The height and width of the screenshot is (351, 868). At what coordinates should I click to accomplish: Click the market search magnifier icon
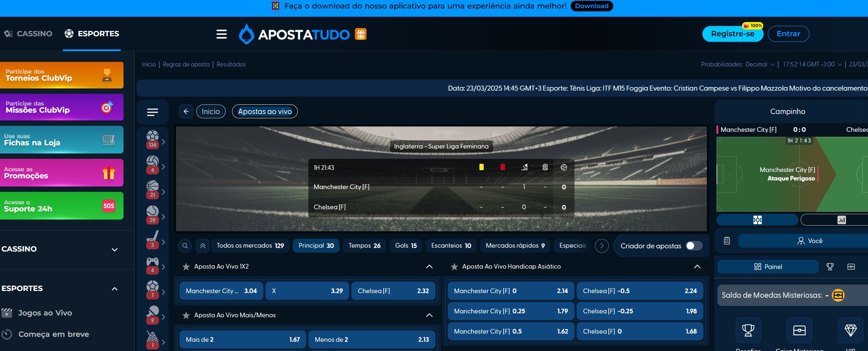click(185, 245)
